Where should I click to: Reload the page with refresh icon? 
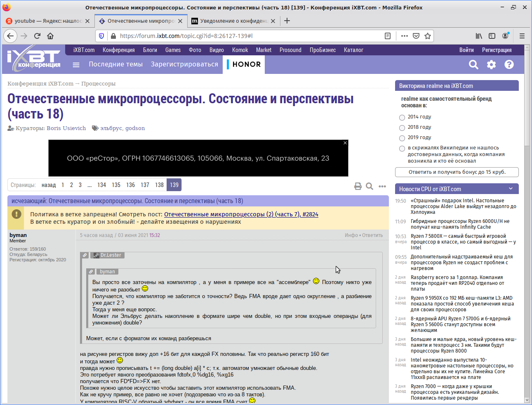(x=37, y=36)
